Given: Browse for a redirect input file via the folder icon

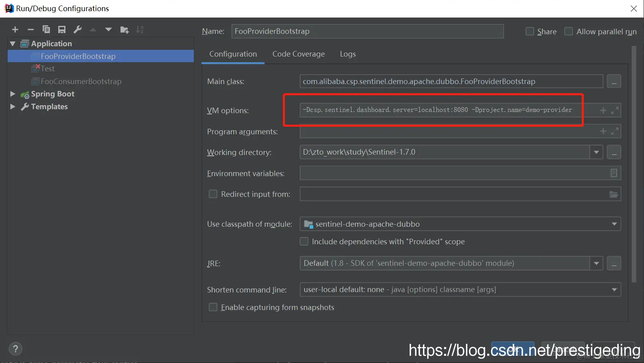Looking at the screenshot, I should [614, 194].
